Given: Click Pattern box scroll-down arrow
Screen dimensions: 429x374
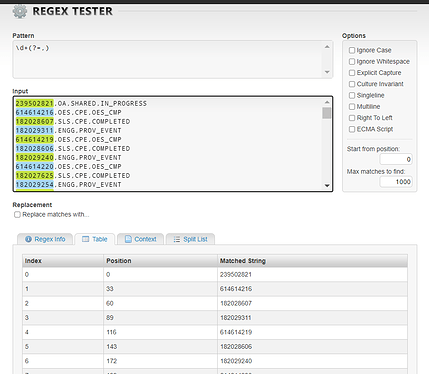Looking at the screenshot, I should pyautogui.click(x=327, y=72).
